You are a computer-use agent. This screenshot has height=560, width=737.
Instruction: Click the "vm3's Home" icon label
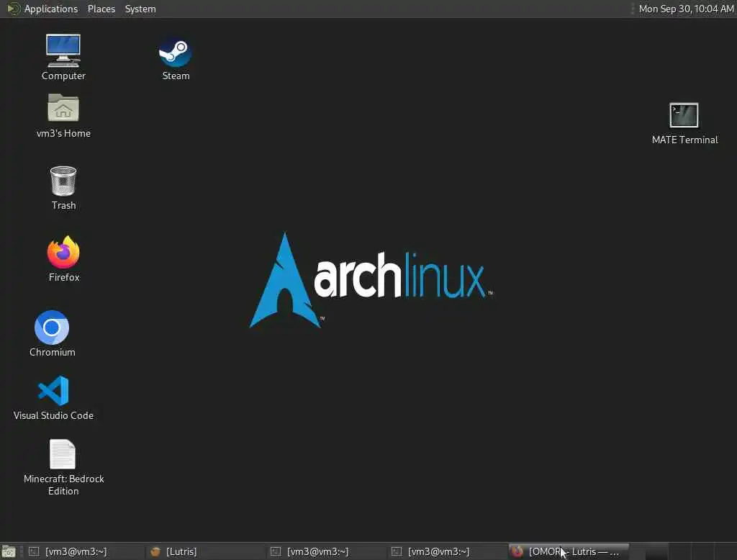(63, 134)
